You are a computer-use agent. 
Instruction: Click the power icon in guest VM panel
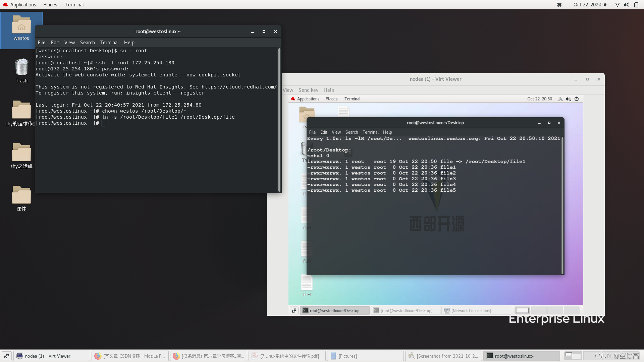pyautogui.click(x=577, y=99)
